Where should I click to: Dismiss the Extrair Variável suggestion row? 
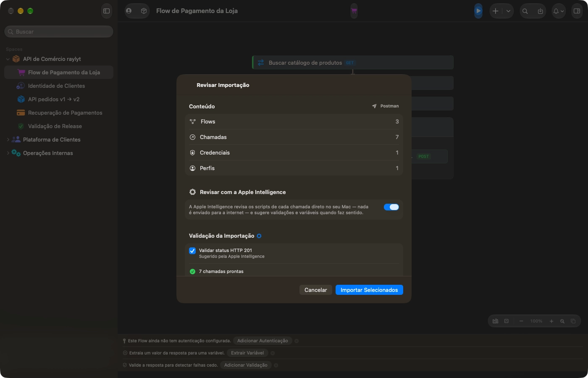click(x=273, y=353)
